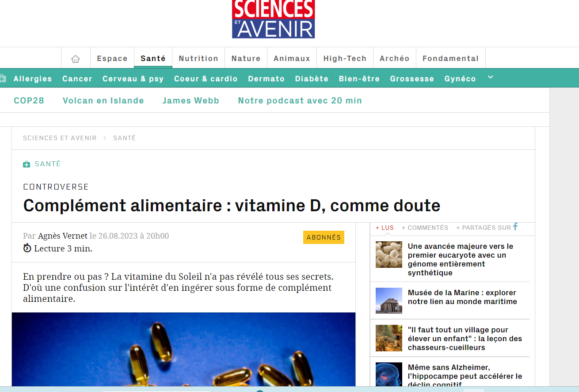
Task: Go to Diabète in the green menu
Action: [312, 79]
